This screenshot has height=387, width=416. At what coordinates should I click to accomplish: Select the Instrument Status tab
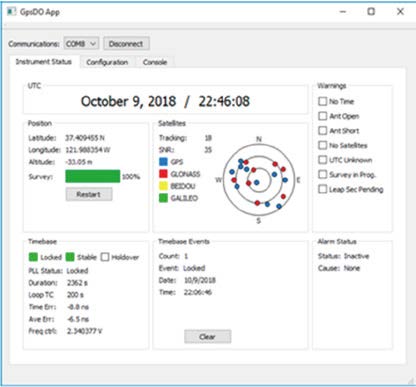point(44,62)
